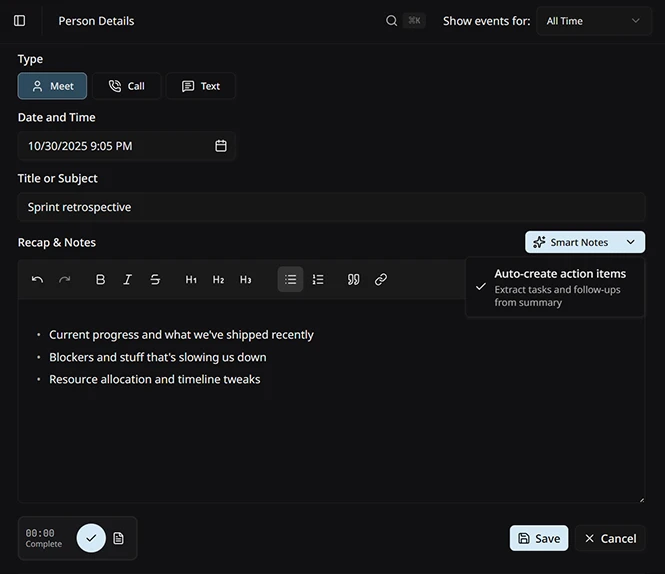The height and width of the screenshot is (574, 665).
Task: Apply Heading 1 style
Action: point(191,280)
